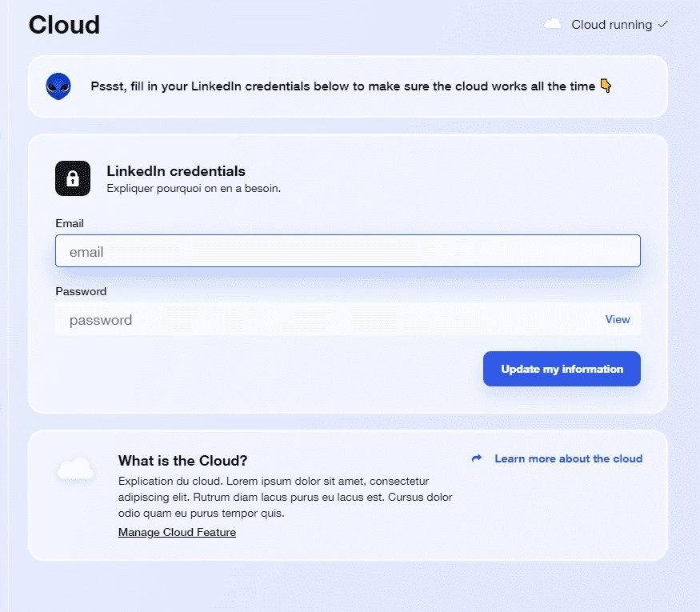Focus the password input field

pos(348,319)
